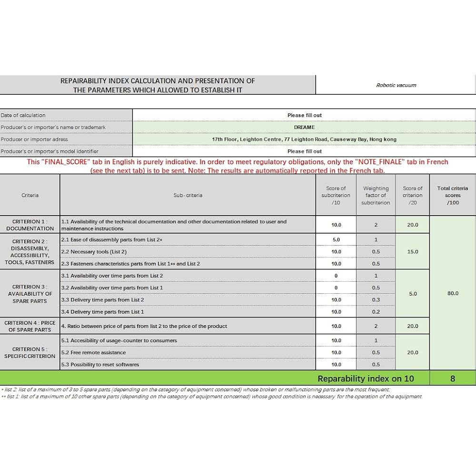Select the score cell for sub-criterion 3.1

click(x=336, y=276)
